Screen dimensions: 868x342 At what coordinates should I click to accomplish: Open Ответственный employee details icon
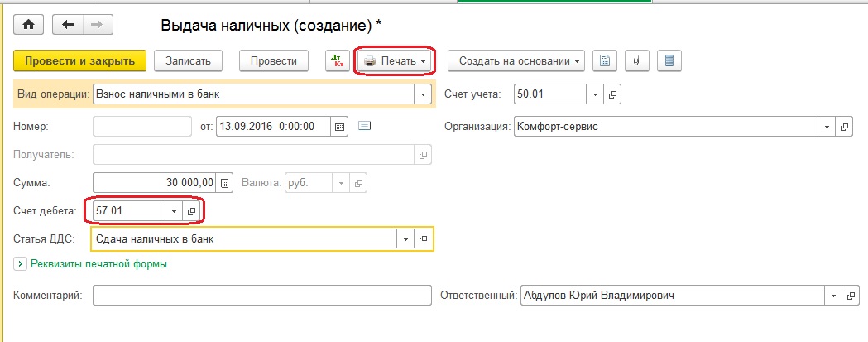coord(851,296)
